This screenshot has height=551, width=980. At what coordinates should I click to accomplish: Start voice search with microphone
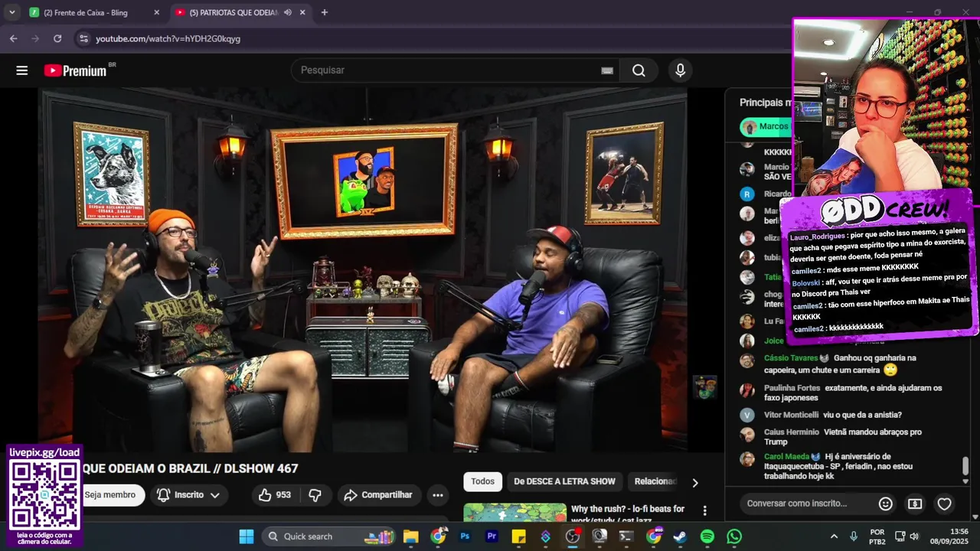coord(680,70)
